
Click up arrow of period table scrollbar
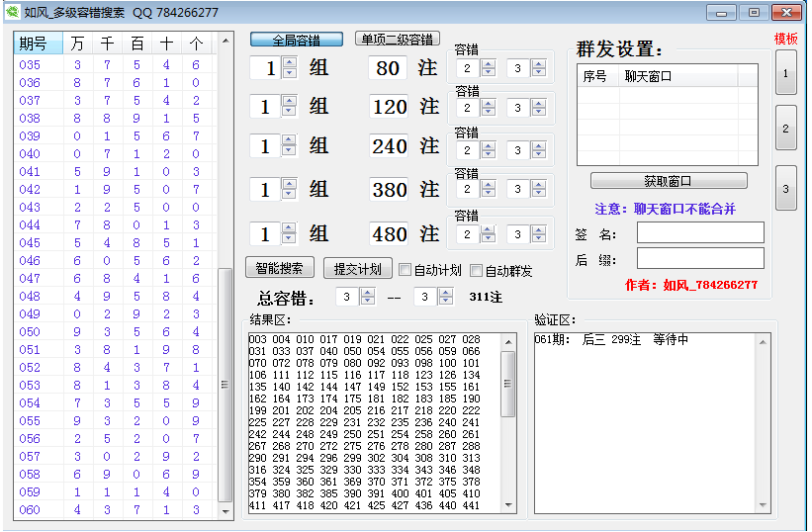tap(226, 41)
